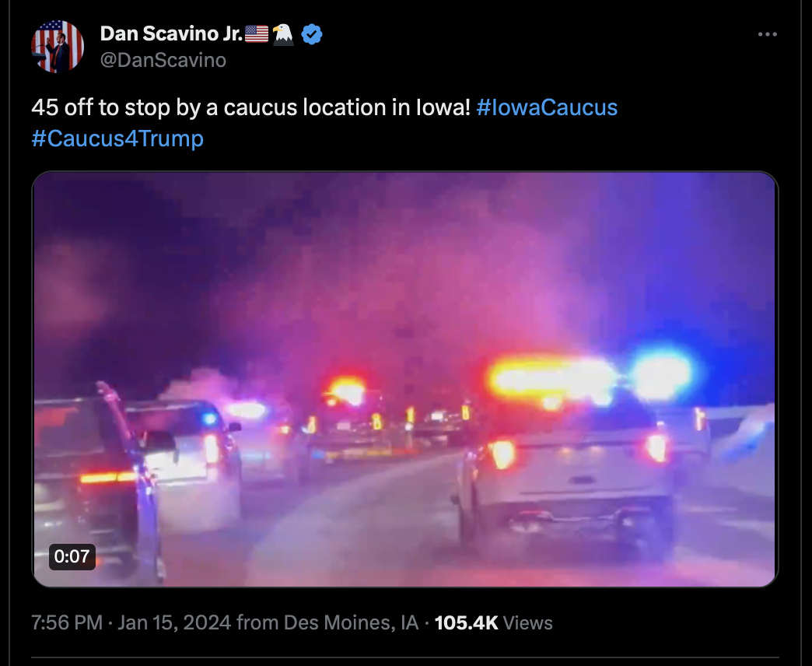Screen dimensions: 812x666
Task: Click the American flag emoji beside name
Action: click(x=257, y=34)
